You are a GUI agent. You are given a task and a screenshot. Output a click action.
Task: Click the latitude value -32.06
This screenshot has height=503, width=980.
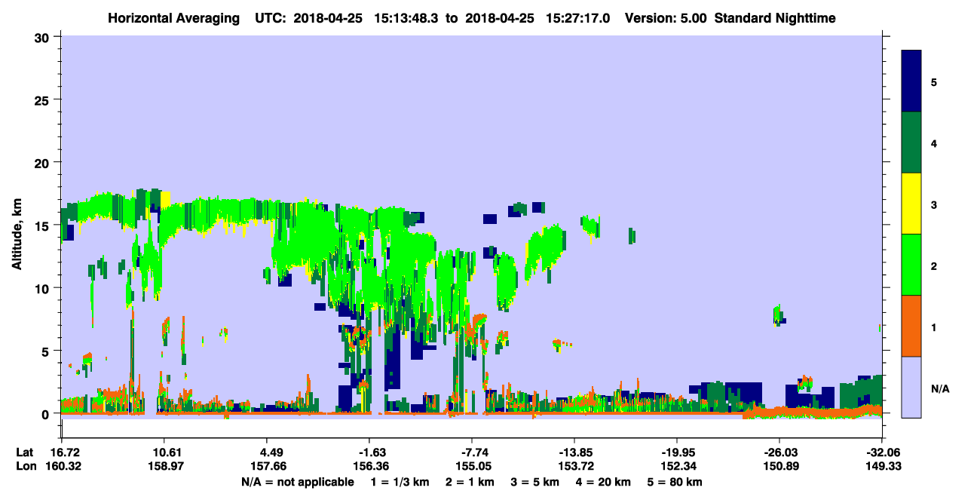(x=882, y=452)
